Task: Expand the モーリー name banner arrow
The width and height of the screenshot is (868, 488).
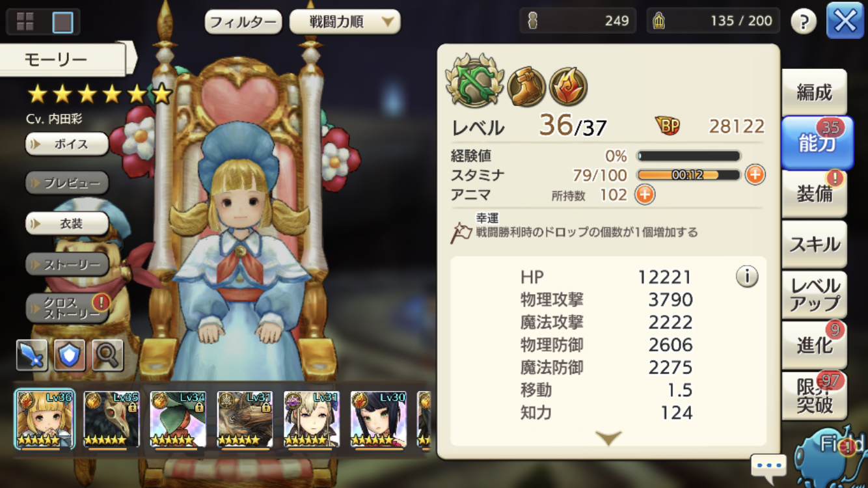Action: pos(131,59)
